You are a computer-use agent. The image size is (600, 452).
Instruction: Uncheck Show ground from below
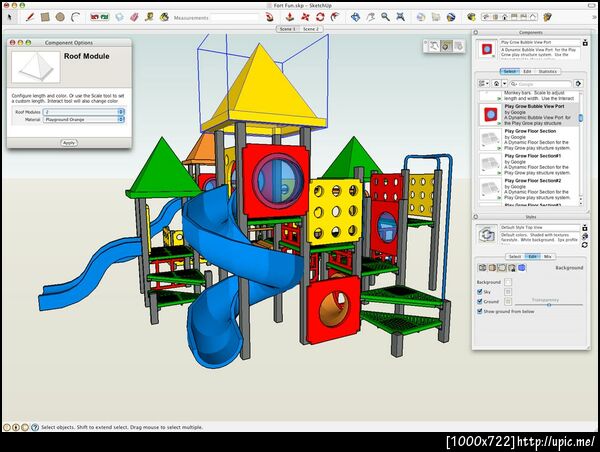(x=479, y=311)
